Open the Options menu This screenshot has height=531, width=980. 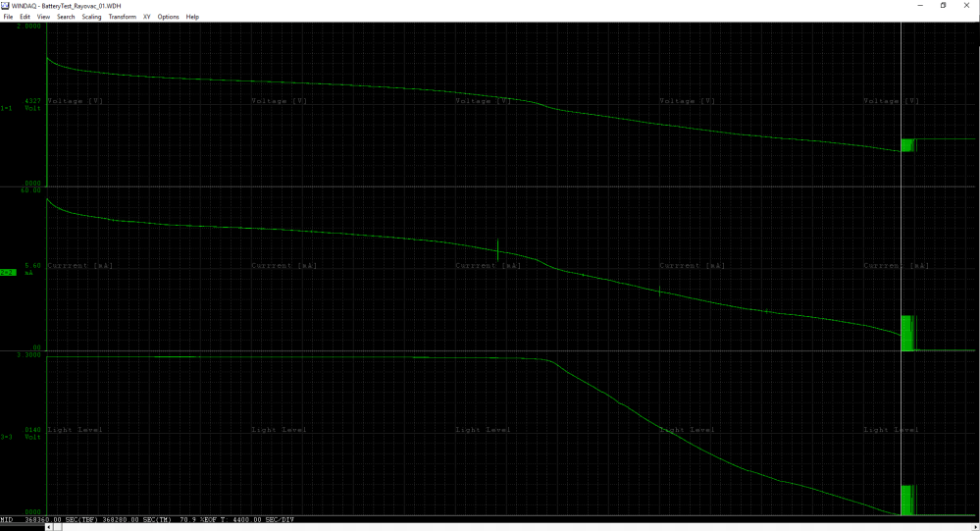(168, 17)
